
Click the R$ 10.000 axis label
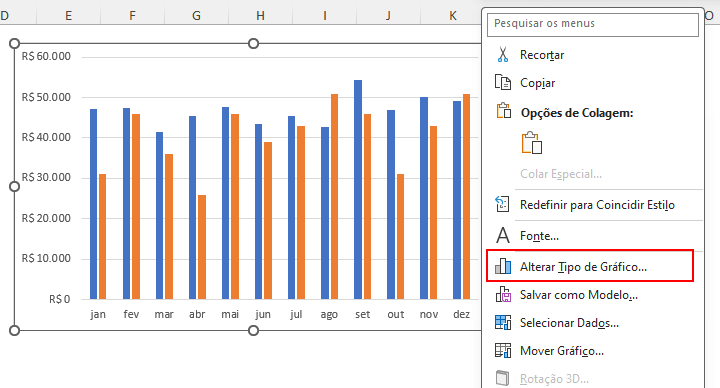click(46, 259)
